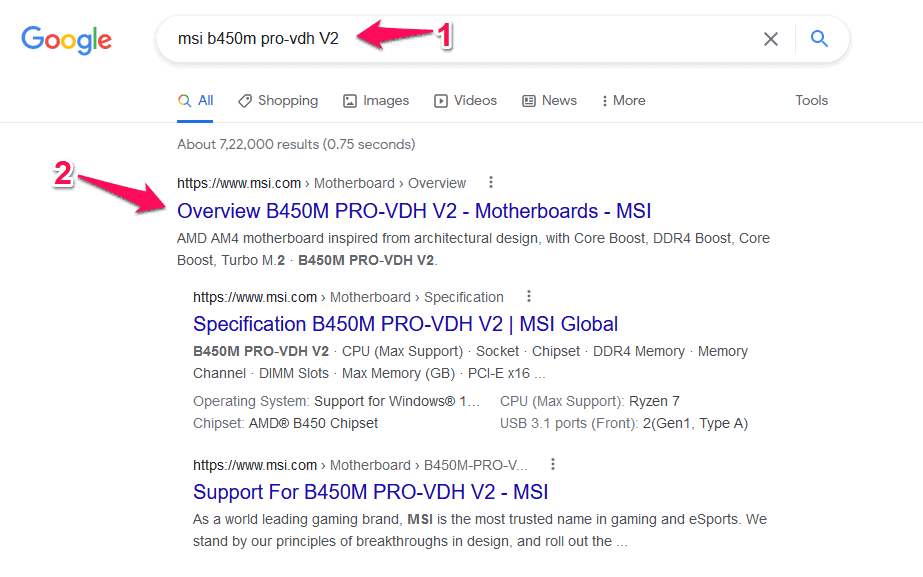Click the msi.com Motherboard › Overview URL

click(x=321, y=183)
